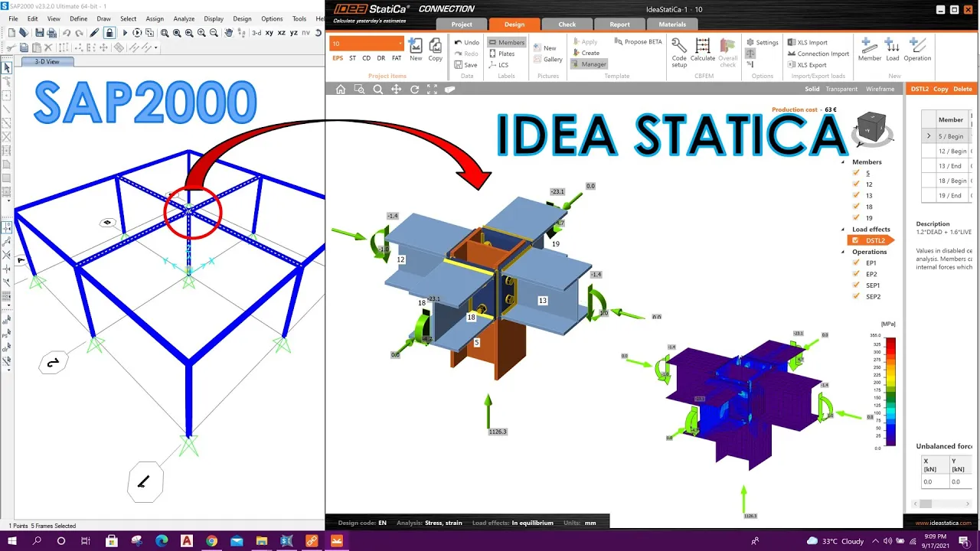
Task: Select the pointer tool in SAP2000 sidebar
Action: click(x=7, y=68)
